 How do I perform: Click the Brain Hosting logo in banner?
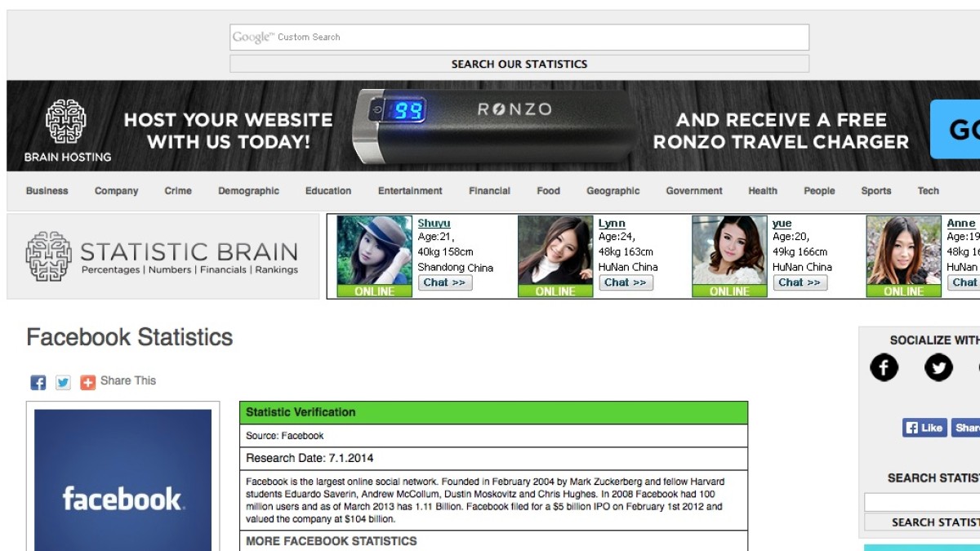pyautogui.click(x=67, y=131)
